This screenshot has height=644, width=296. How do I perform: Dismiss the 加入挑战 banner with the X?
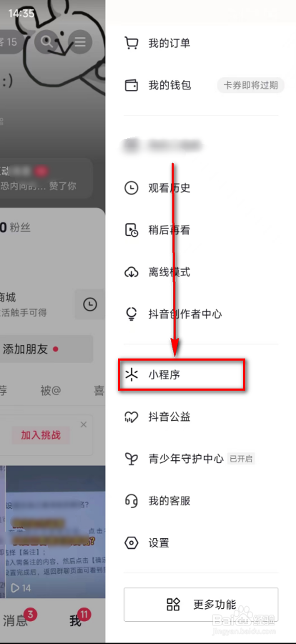[x=84, y=424]
